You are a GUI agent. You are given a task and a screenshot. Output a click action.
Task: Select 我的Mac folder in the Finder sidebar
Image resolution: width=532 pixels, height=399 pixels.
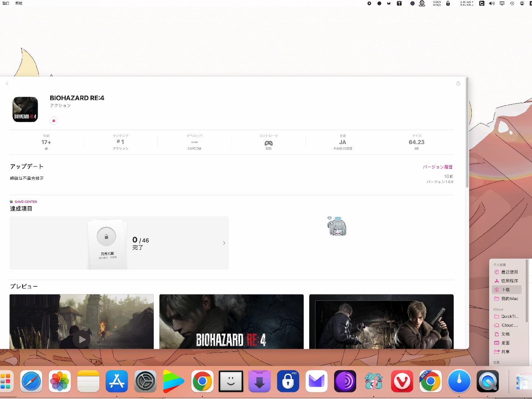point(507,299)
